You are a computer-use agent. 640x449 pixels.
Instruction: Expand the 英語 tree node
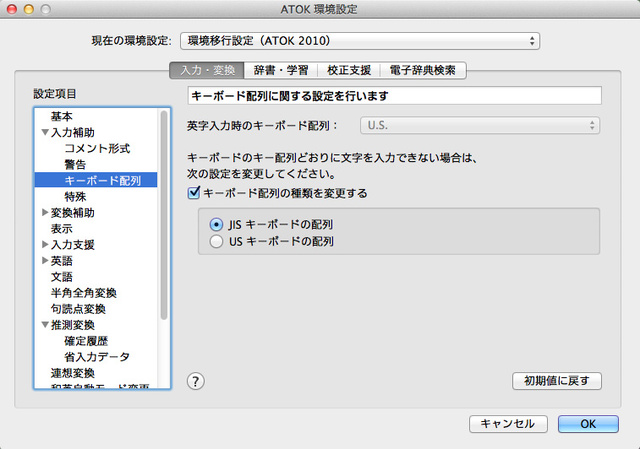(x=45, y=260)
